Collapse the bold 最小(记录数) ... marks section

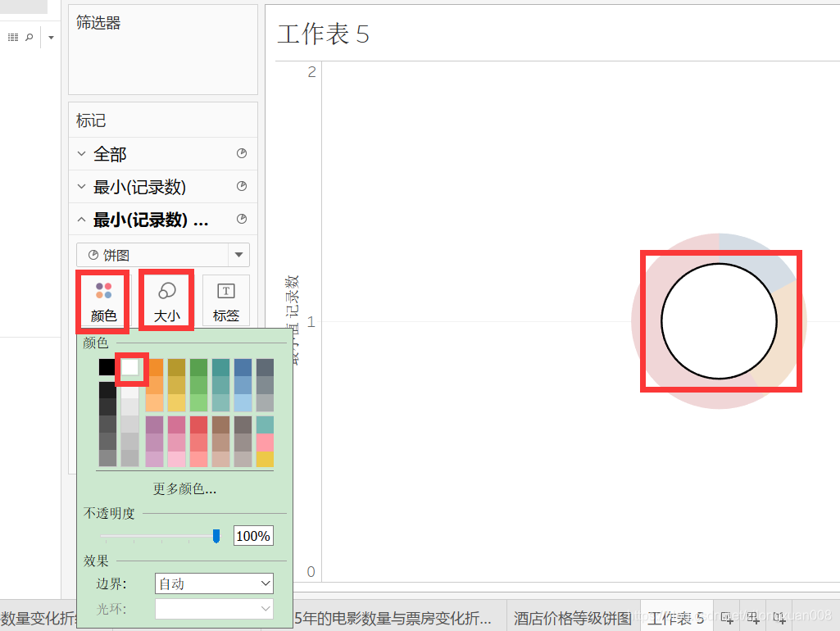tap(81, 220)
